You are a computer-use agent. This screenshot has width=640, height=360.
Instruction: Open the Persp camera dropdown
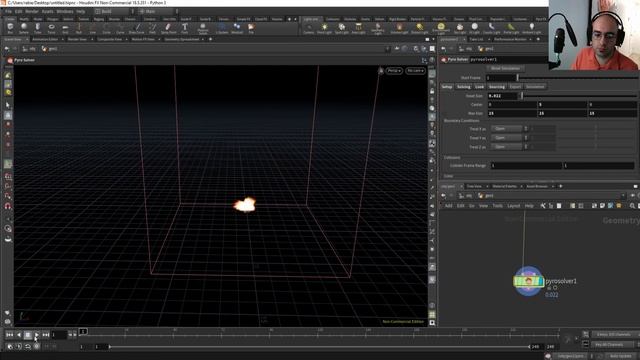[394, 71]
